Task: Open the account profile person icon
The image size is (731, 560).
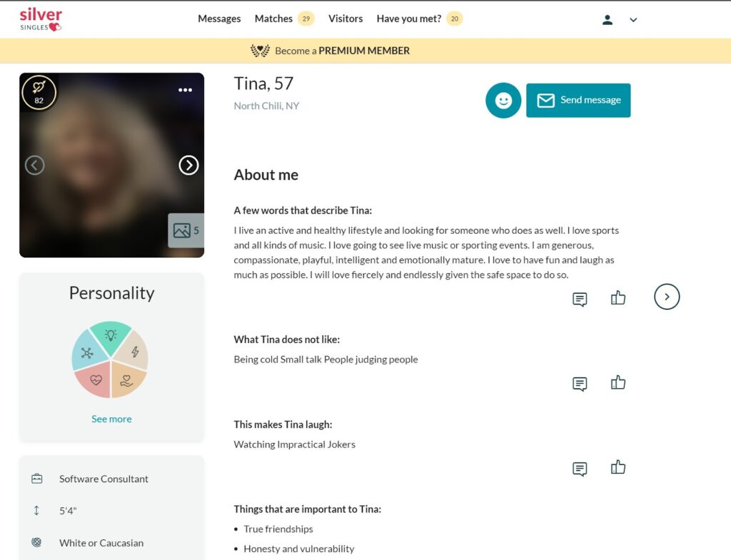Action: 608,19
